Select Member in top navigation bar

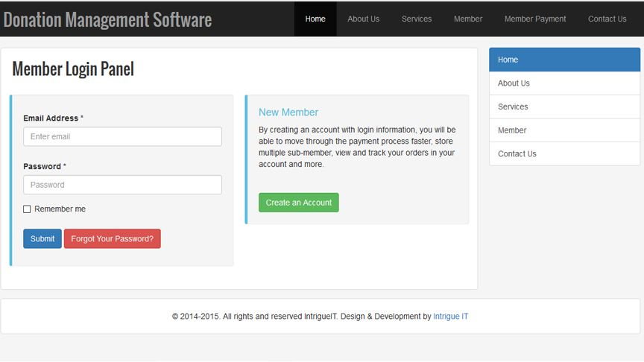pyautogui.click(x=468, y=19)
